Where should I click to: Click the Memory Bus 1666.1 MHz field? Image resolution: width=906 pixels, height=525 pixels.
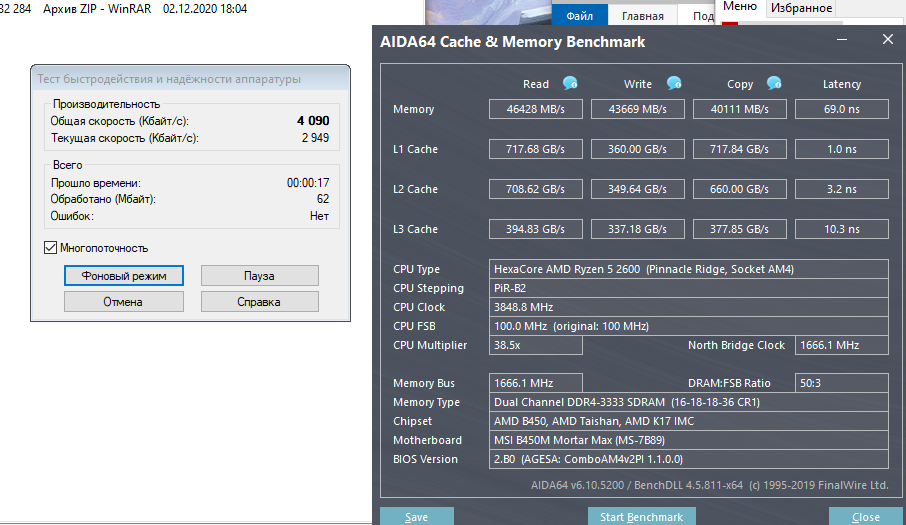click(x=536, y=383)
